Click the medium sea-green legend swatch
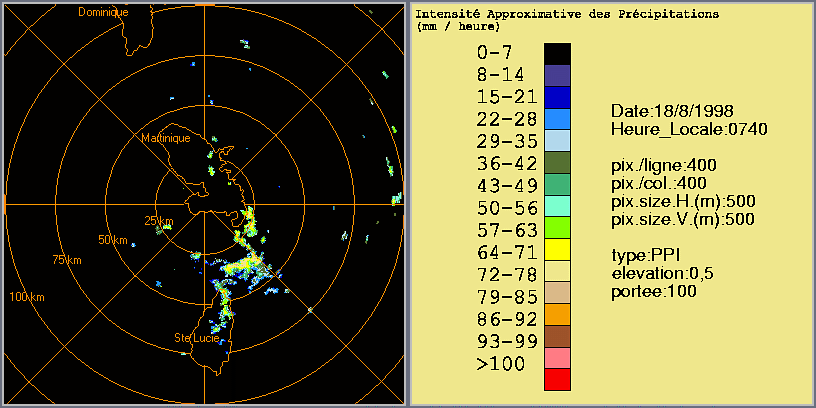The image size is (816, 408). (x=557, y=184)
